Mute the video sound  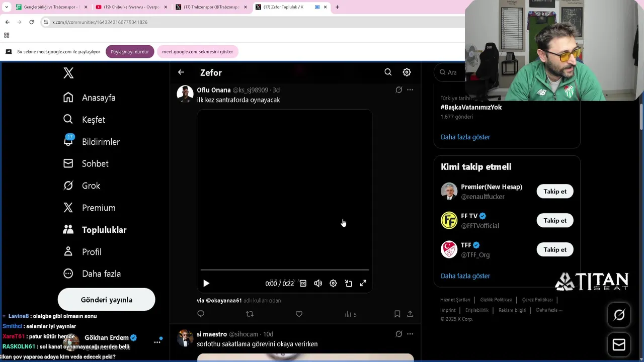point(318,284)
